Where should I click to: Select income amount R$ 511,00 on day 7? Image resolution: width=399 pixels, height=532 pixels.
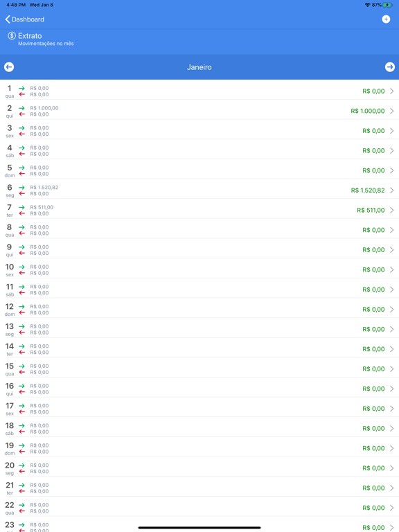point(42,207)
